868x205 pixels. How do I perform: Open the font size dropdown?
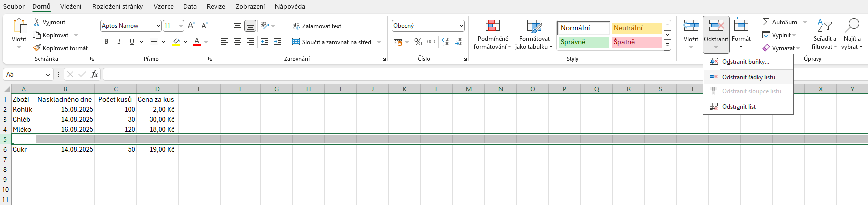[x=181, y=26]
